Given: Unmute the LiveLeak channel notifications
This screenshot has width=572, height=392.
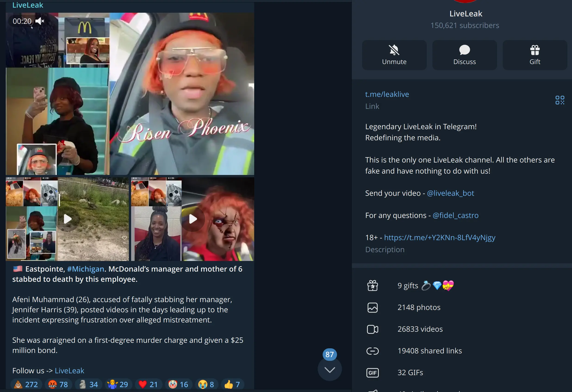Looking at the screenshot, I should click(x=394, y=55).
